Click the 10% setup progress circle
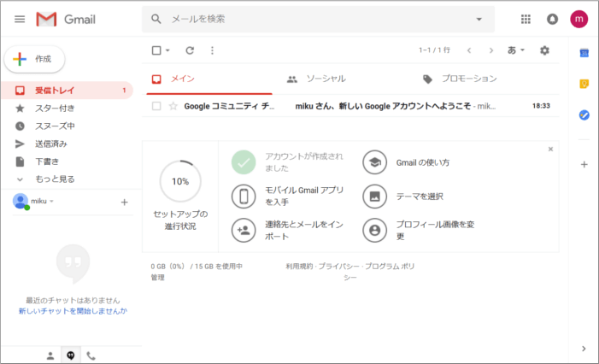The image size is (599, 364). point(180,181)
